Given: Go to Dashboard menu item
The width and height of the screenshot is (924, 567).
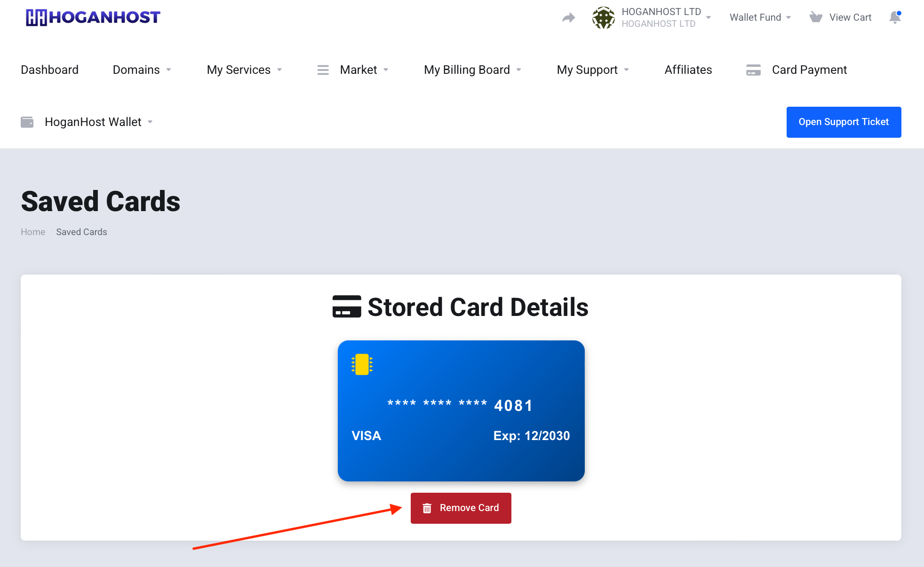Looking at the screenshot, I should coord(50,70).
